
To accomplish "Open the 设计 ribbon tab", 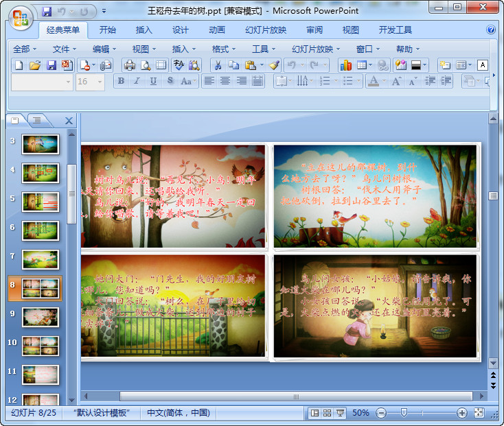I will [x=181, y=30].
